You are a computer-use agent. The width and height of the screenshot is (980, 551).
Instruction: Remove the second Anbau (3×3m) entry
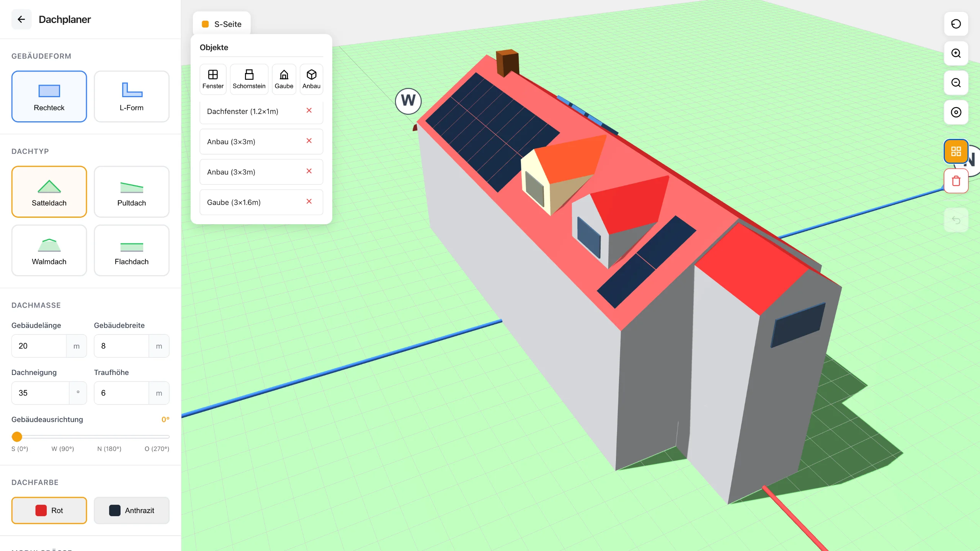click(x=309, y=171)
